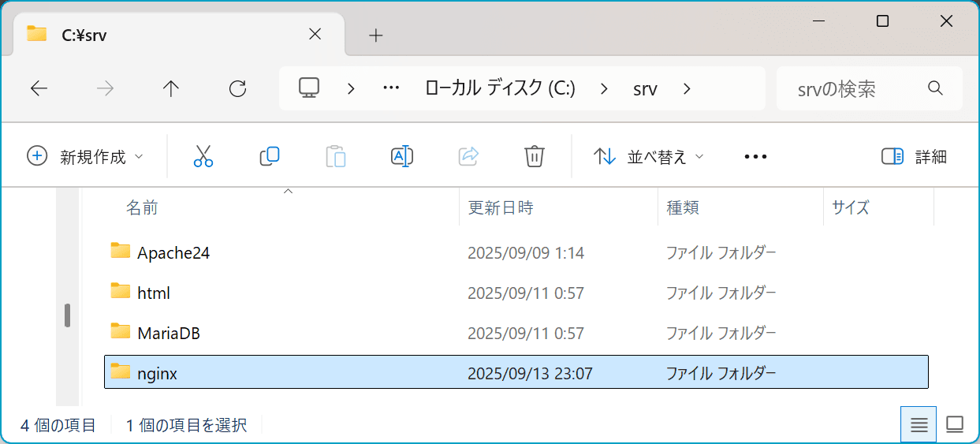Switch to details list view
The width and height of the screenshot is (980, 444).
click(919, 425)
